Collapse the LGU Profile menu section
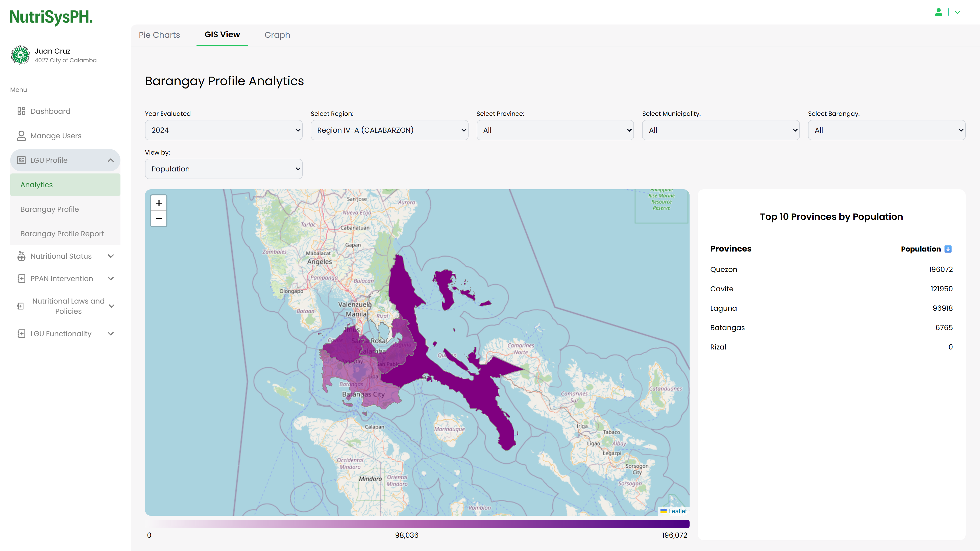 click(110, 160)
